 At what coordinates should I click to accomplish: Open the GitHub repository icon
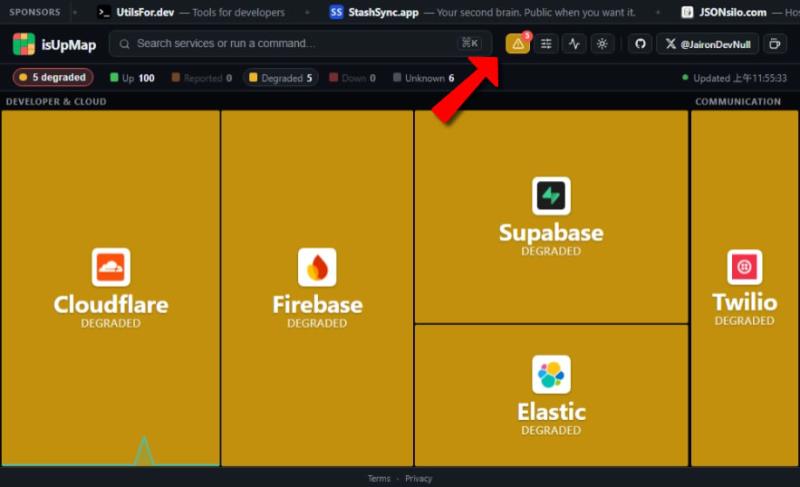[640, 44]
